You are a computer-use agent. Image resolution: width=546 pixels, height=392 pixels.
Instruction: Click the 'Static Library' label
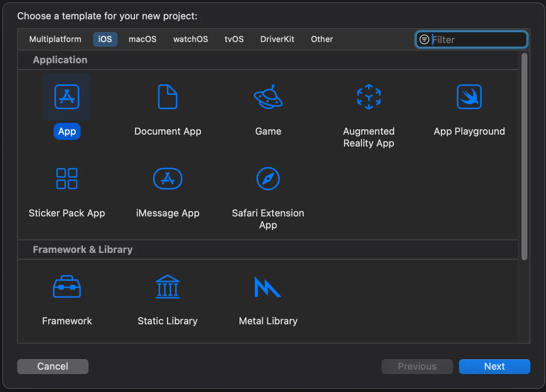click(168, 321)
